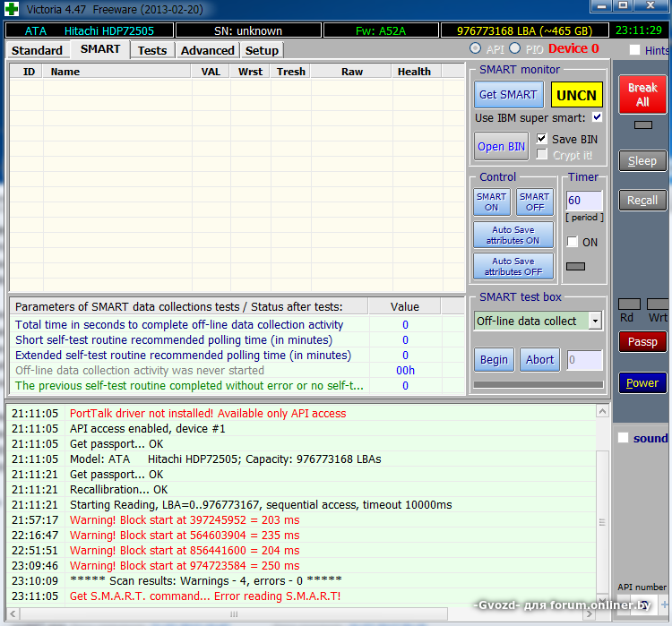Viewport: 672px width, 626px height.
Task: Turn SMART ON in Control panel
Action: [492, 202]
